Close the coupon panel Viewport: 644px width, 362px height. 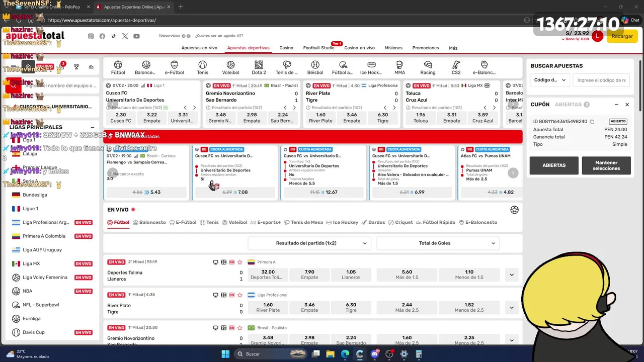pos(627,105)
